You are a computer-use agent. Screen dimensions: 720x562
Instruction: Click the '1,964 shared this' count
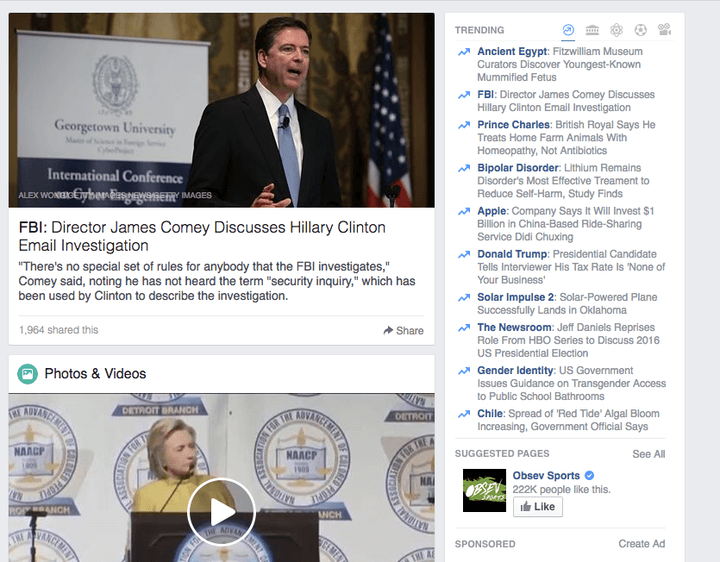pyautogui.click(x=58, y=330)
